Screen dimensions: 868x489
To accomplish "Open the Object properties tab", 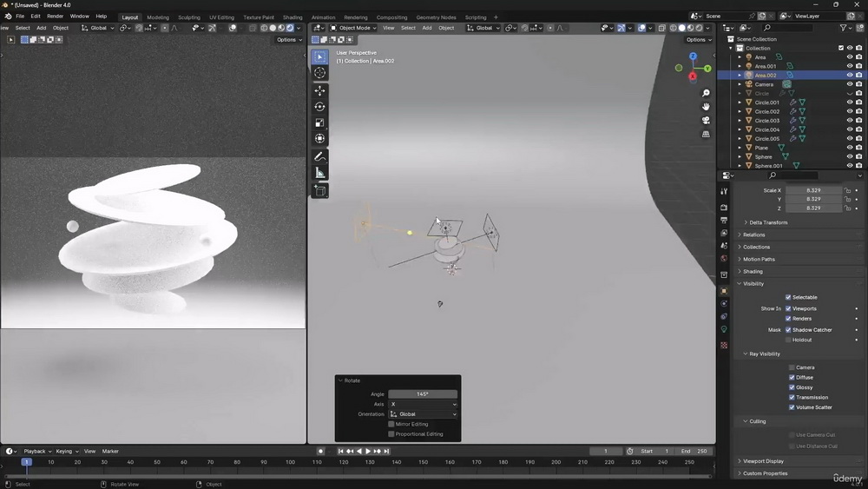I will [x=724, y=291].
